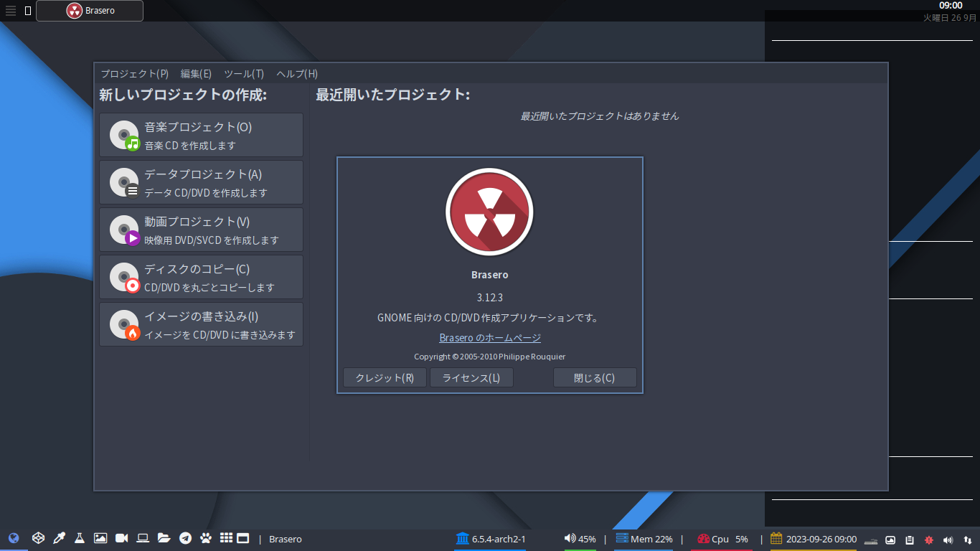This screenshot has width=980, height=551.
Task: Start a new data project (データプロジェクト)
Action: pos(201,182)
